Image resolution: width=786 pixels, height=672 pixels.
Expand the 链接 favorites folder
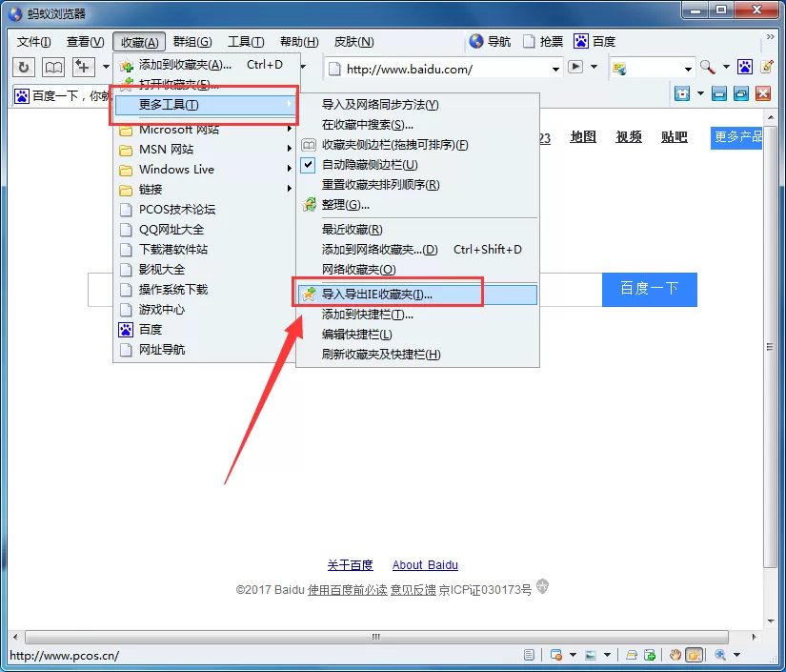pyautogui.click(x=206, y=189)
